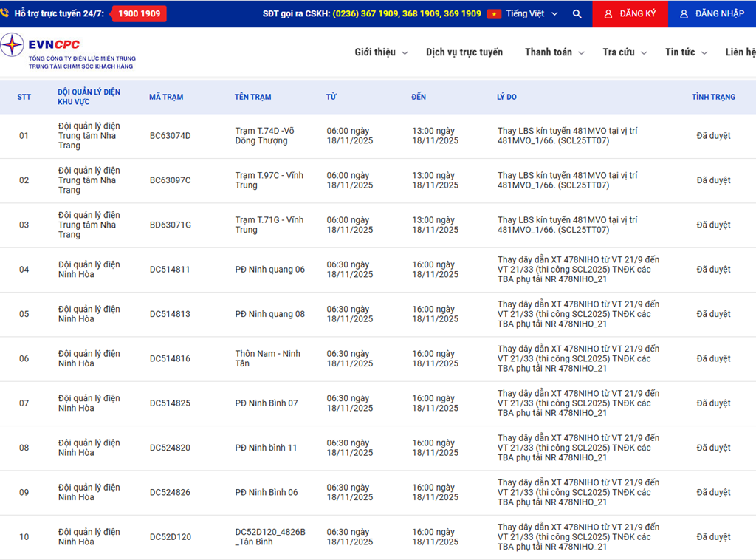Click the 1900 1909 hotline badge

pyautogui.click(x=139, y=13)
